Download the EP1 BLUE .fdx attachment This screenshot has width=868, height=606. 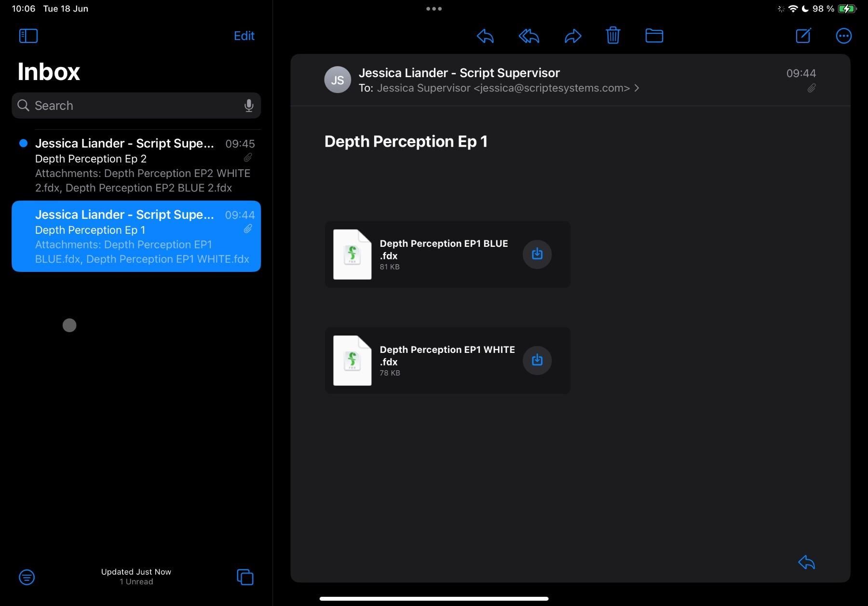coord(537,254)
